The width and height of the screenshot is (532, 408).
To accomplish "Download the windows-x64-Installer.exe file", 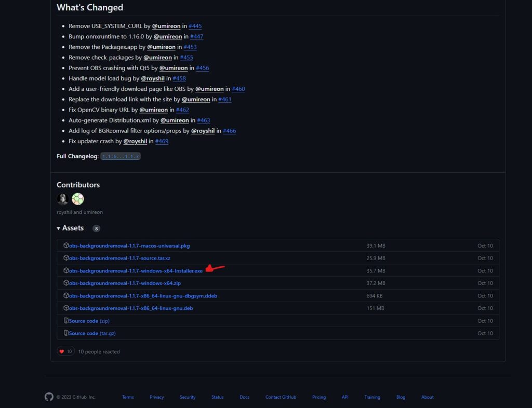I will pyautogui.click(x=136, y=271).
